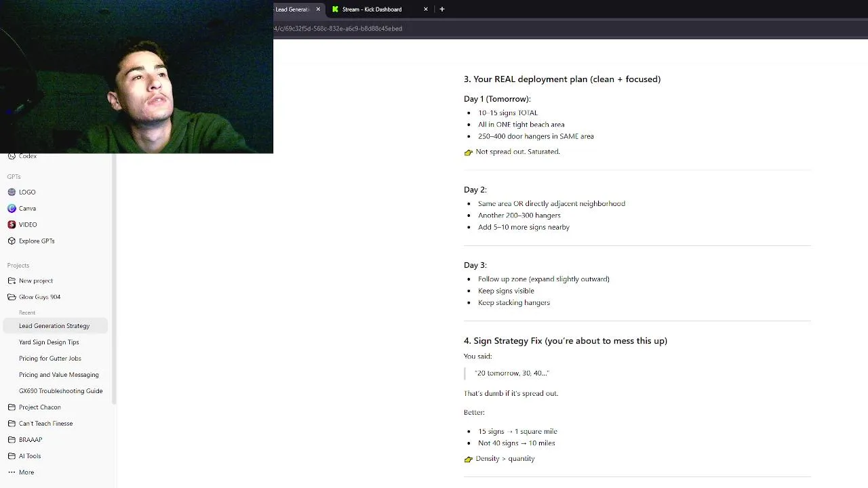
Task: Open the Canva GPT icon
Action: click(12, 208)
